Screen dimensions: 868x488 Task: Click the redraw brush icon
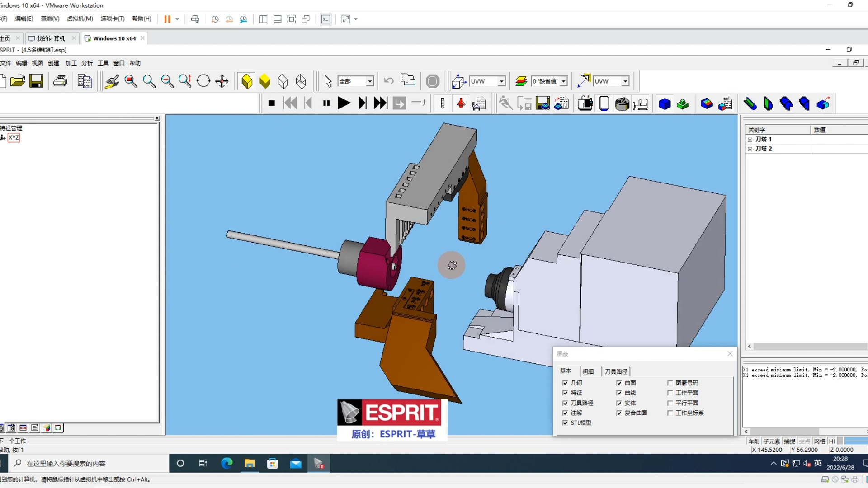tap(112, 81)
